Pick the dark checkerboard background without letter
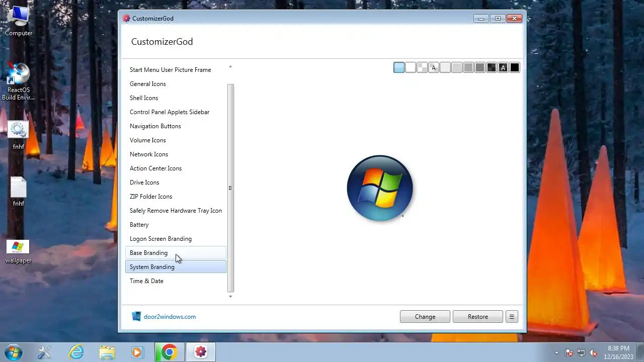The height and width of the screenshot is (362, 644). (492, 67)
